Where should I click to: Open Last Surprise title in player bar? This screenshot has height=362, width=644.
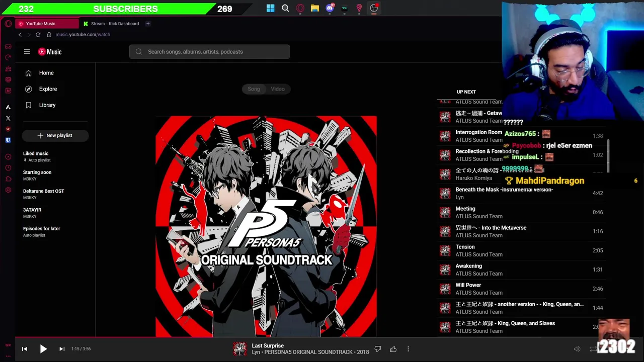(x=268, y=346)
